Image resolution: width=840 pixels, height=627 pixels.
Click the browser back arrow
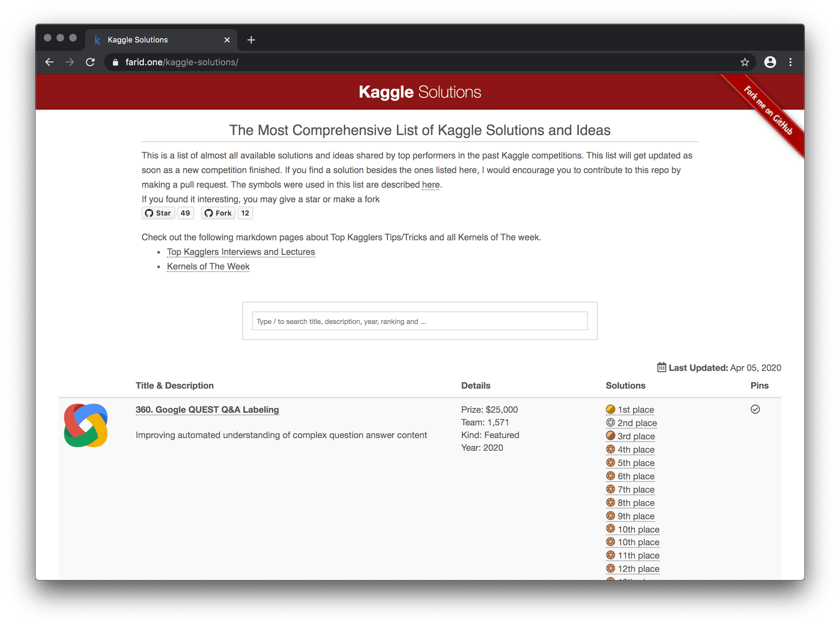pos(49,62)
